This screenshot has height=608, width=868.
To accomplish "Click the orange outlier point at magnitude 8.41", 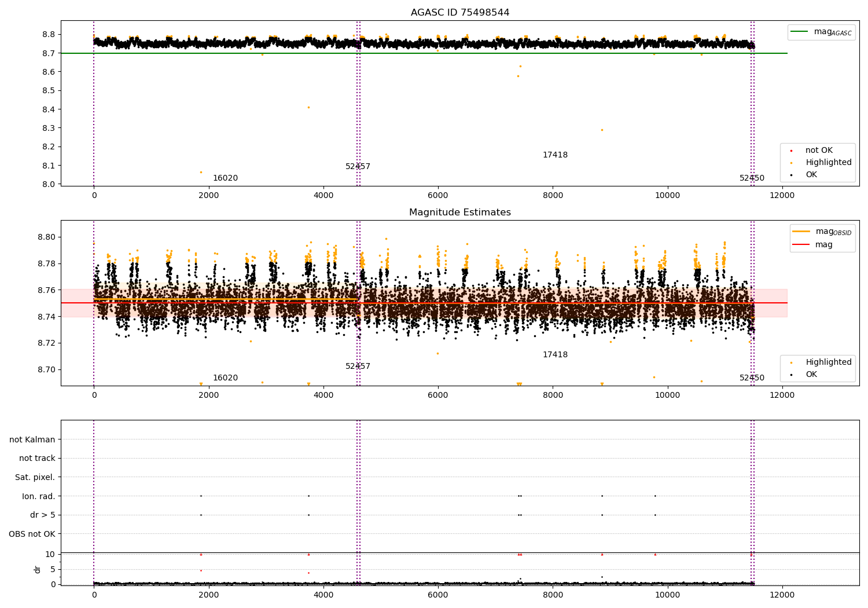I will click(x=308, y=107).
